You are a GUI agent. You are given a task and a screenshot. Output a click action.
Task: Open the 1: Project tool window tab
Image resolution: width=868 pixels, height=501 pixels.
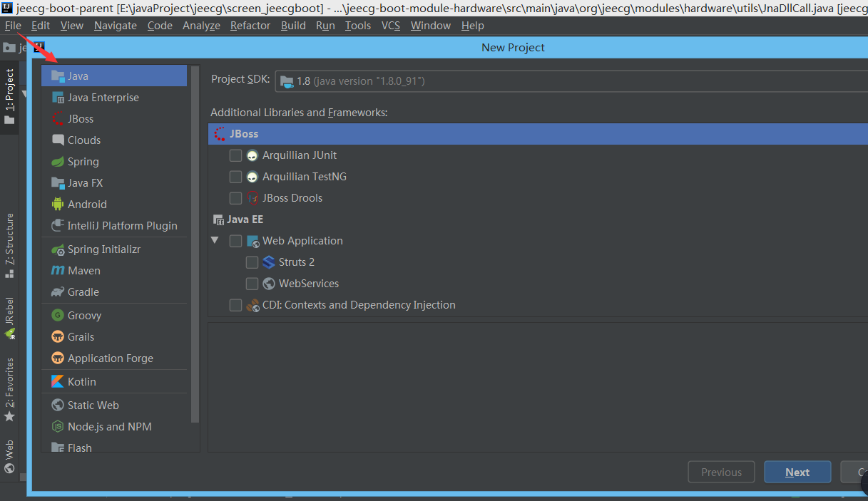9,96
